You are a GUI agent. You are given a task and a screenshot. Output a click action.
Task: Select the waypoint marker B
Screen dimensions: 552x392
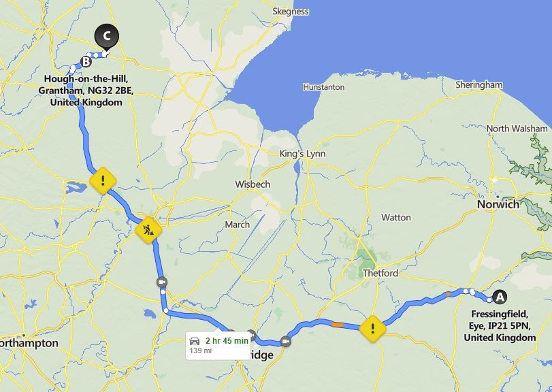[86, 62]
